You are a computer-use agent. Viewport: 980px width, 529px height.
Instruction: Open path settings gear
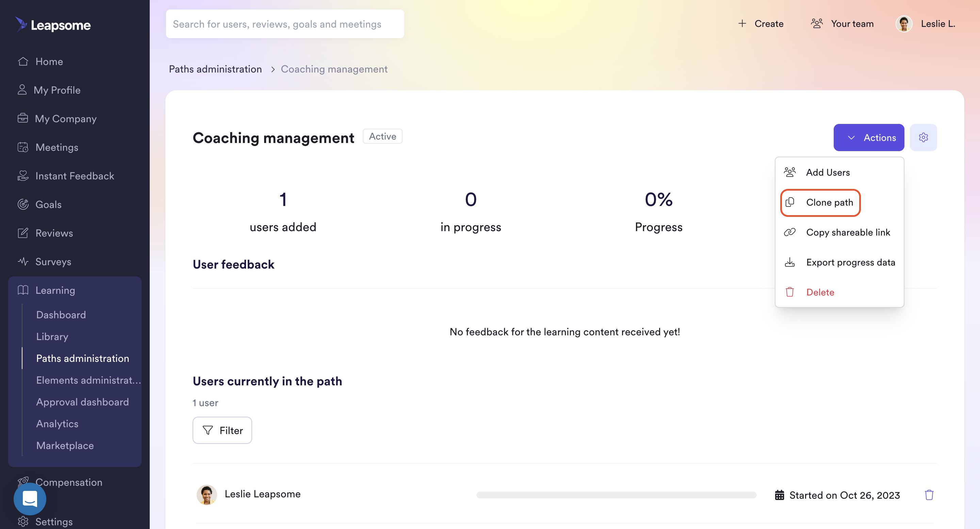[x=923, y=138]
